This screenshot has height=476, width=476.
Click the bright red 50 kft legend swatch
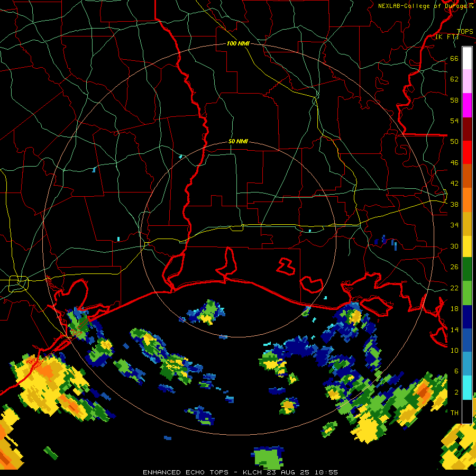(x=467, y=152)
